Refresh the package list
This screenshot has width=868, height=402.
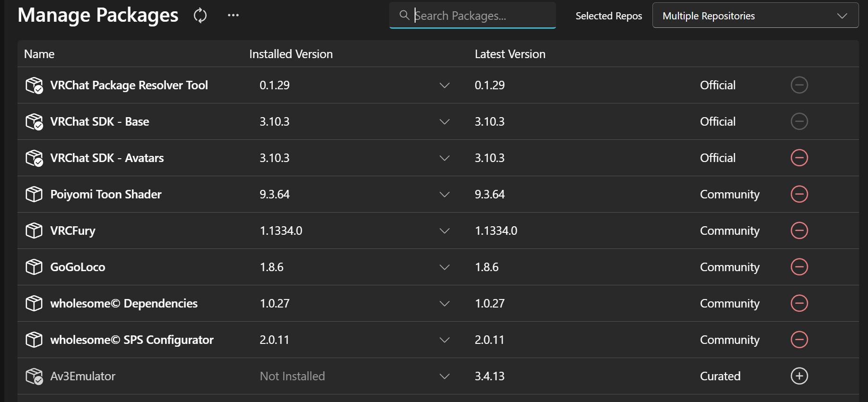click(x=200, y=16)
